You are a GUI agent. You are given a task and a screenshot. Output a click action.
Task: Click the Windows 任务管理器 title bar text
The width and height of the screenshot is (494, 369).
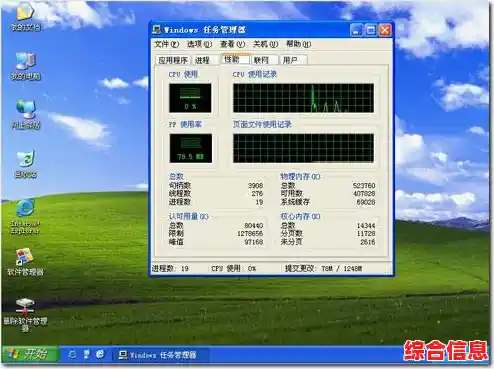click(204, 30)
